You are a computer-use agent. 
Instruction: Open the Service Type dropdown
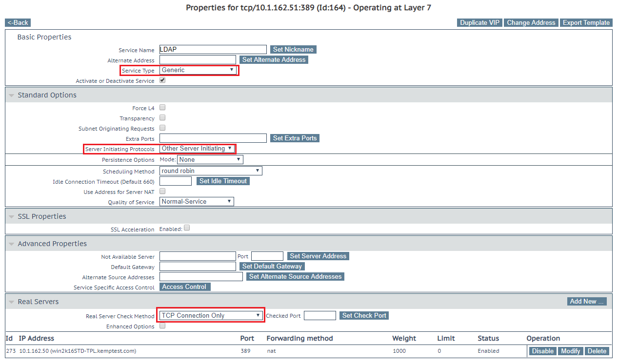(x=198, y=70)
